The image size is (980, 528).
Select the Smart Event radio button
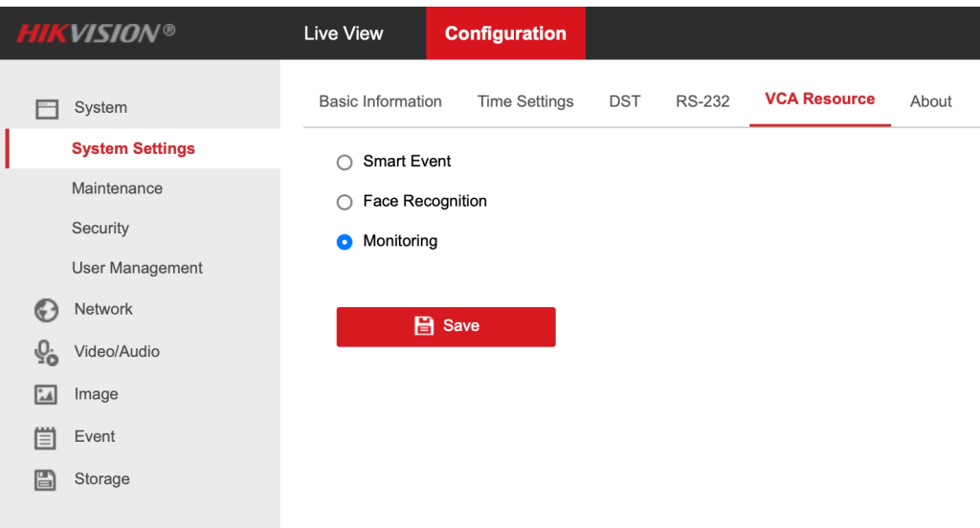345,163
